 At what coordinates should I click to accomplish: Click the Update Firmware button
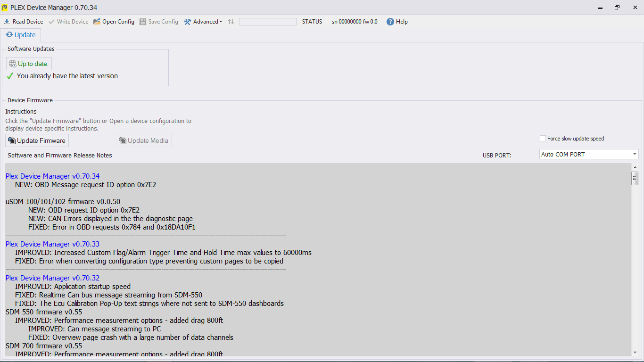(x=37, y=140)
